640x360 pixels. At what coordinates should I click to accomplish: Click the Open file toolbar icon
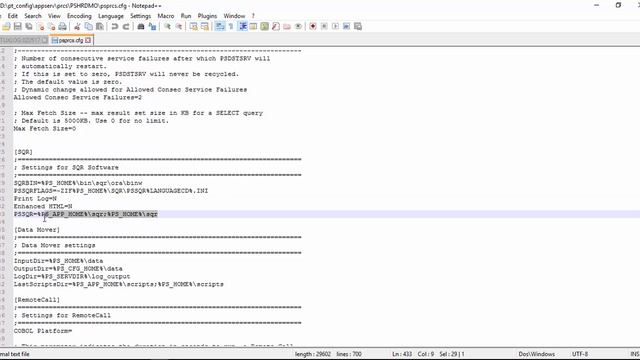(6, 27)
